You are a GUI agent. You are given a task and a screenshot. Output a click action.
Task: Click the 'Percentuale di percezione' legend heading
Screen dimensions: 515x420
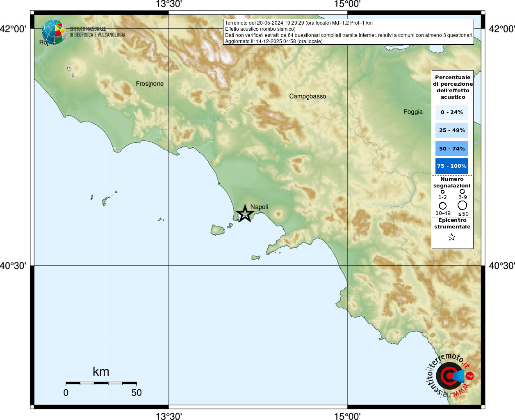pyautogui.click(x=453, y=87)
